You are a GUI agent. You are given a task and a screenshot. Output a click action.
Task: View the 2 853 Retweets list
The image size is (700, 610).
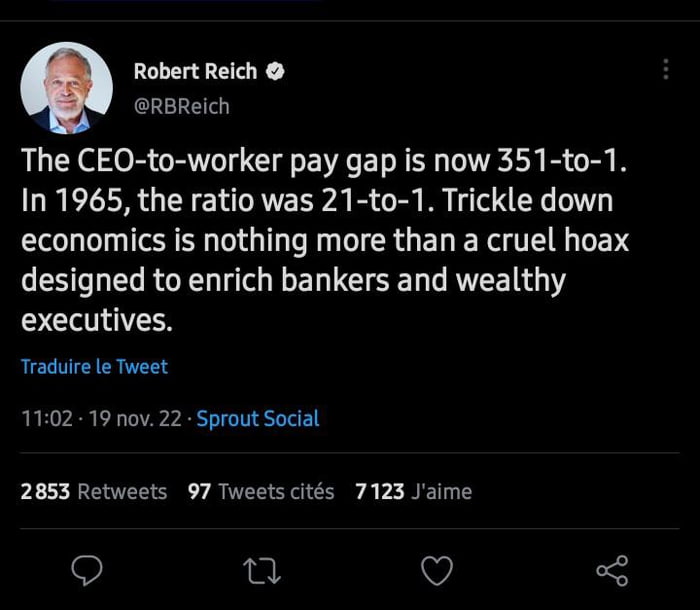(x=94, y=491)
